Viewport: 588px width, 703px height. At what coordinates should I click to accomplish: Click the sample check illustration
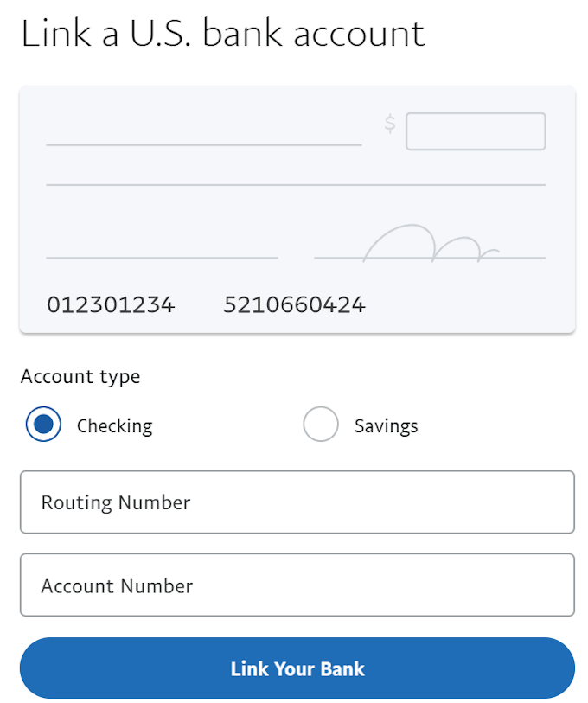(x=297, y=208)
